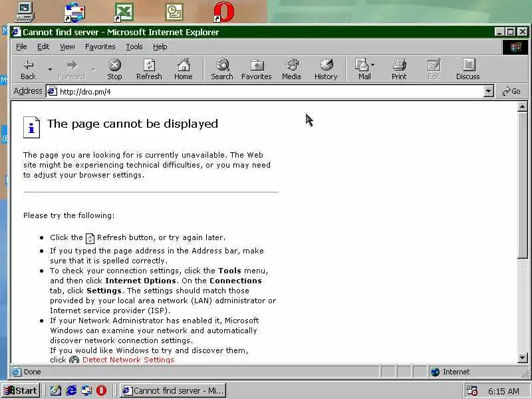
Task: Click the page icon in address bar
Action: (x=52, y=91)
